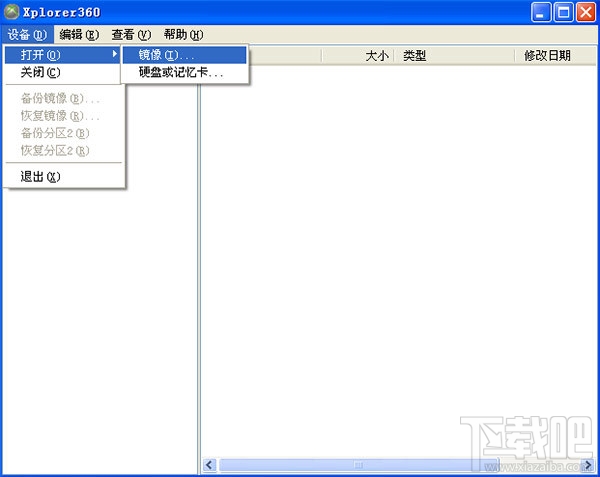Maximize the Xplorer360 window
The height and width of the screenshot is (477, 600).
[564, 12]
